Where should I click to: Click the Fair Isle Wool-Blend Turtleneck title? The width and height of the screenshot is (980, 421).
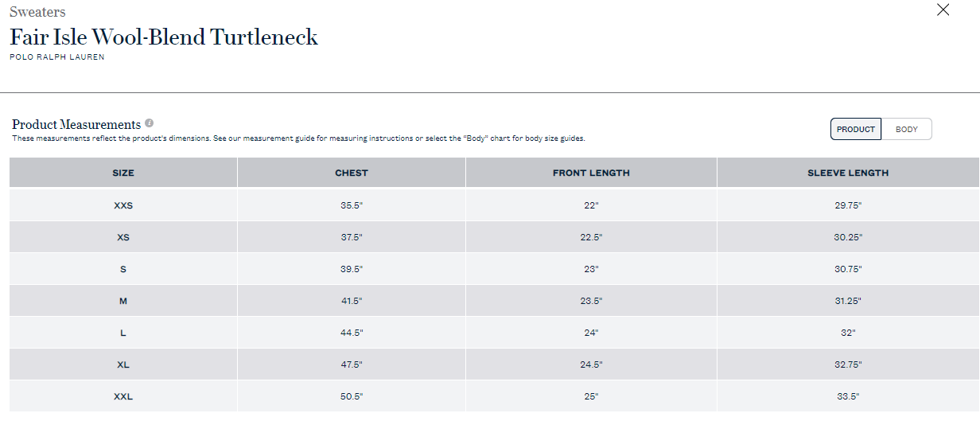(x=164, y=37)
